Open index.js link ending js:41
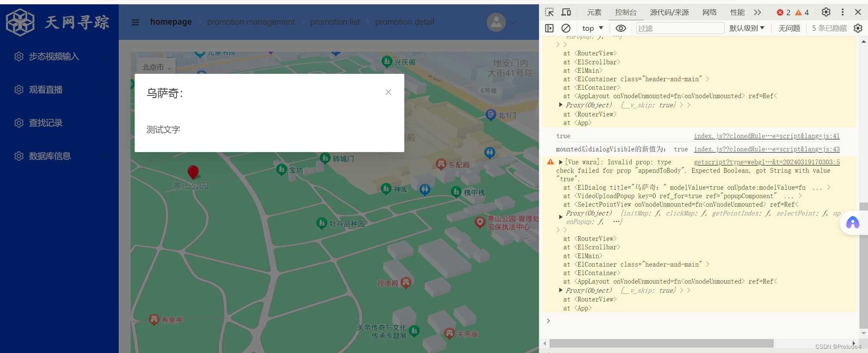The image size is (868, 353). (767, 136)
